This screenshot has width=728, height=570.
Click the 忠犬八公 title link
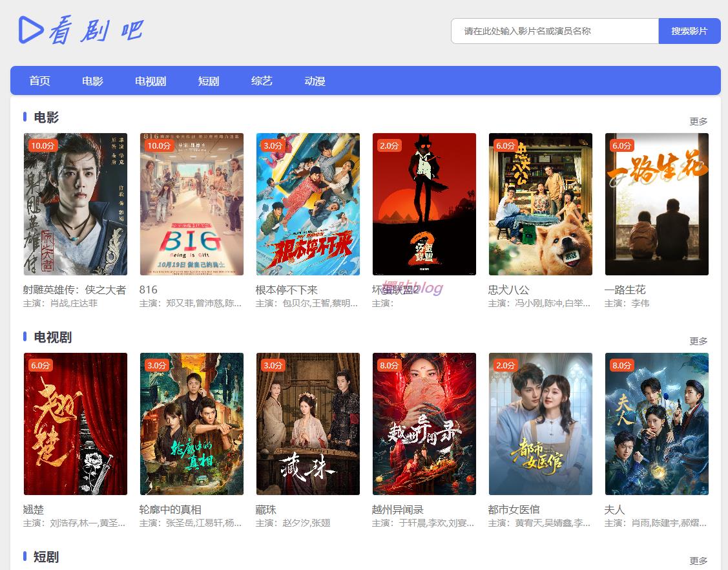pyautogui.click(x=508, y=290)
